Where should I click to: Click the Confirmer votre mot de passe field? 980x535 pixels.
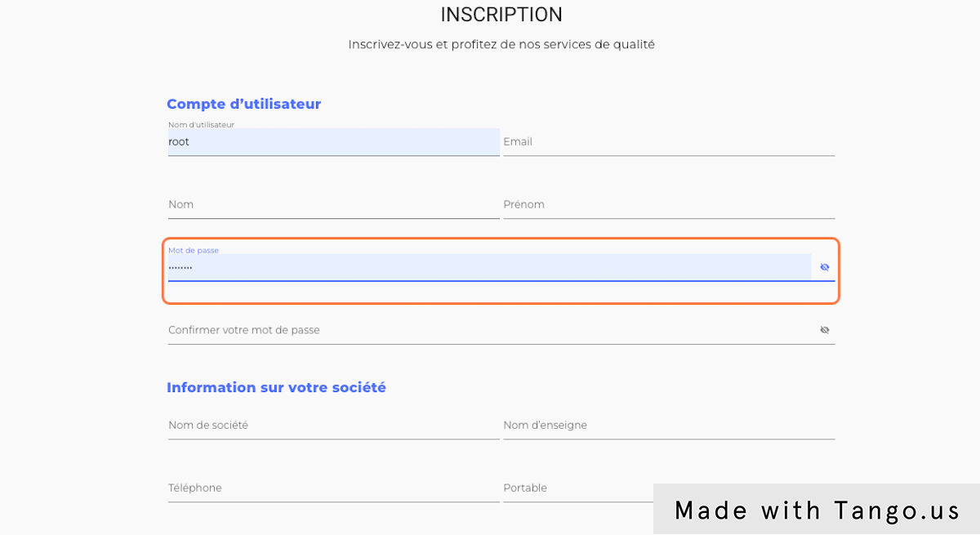[x=488, y=331]
